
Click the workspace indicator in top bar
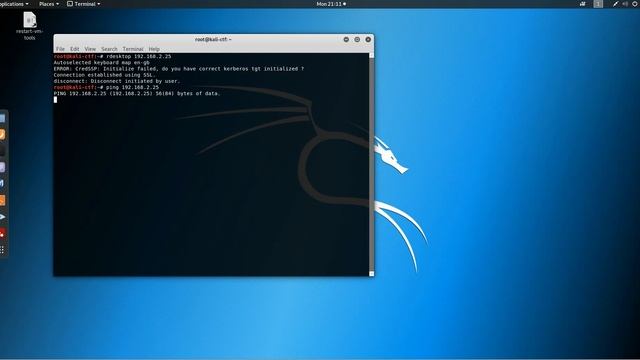pyautogui.click(x=598, y=4)
